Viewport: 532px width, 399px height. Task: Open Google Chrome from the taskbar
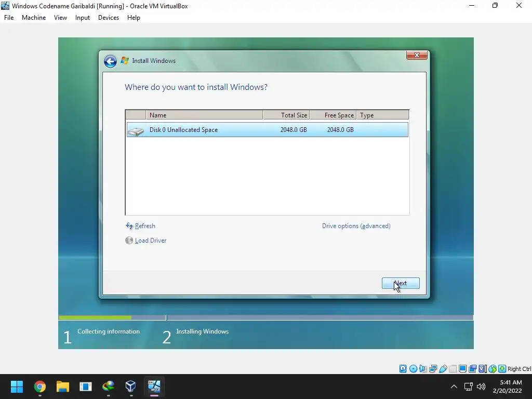point(39,387)
